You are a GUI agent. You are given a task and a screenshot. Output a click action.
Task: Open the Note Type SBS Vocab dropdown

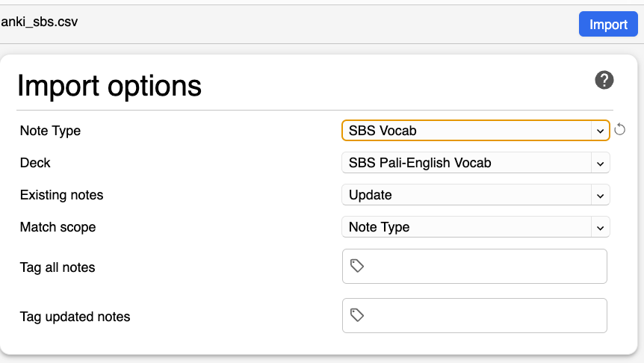pyautogui.click(x=476, y=131)
